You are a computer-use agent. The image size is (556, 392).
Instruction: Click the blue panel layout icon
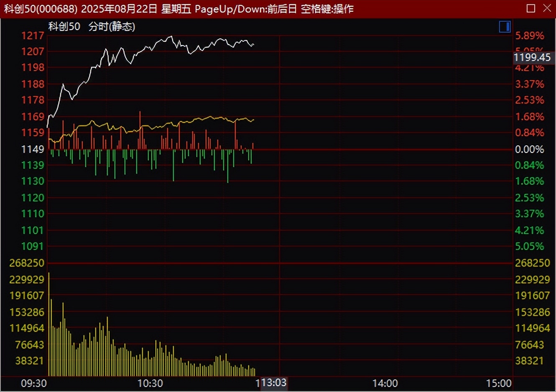click(505, 27)
